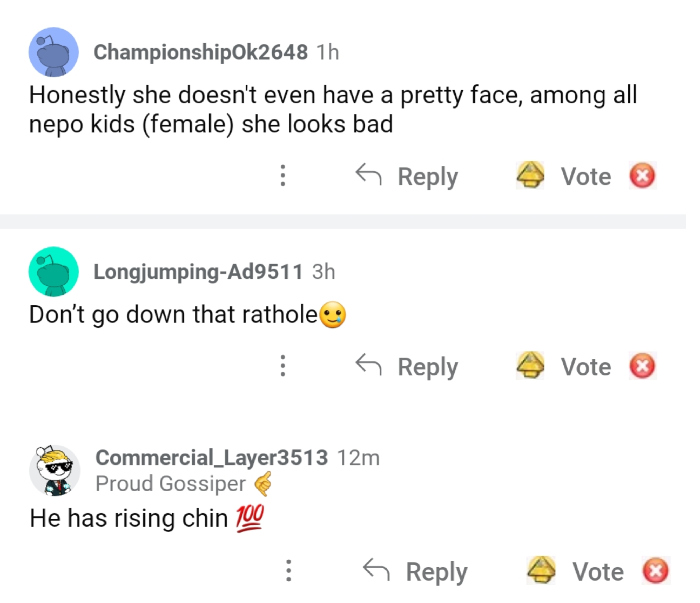The height and width of the screenshot is (603, 700).
Task: Visit the Longjumping-Ad9511 username profile
Action: (197, 271)
